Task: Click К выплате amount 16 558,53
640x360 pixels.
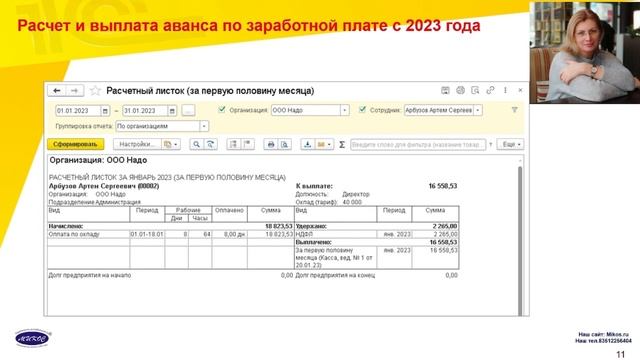Action: coord(443,186)
